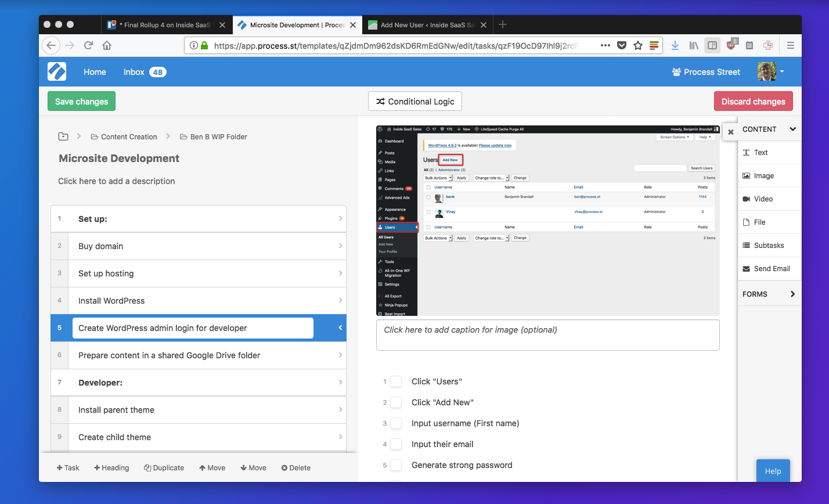829x504 pixels.
Task: Check the Click "Add New" subtask box
Action: point(396,402)
